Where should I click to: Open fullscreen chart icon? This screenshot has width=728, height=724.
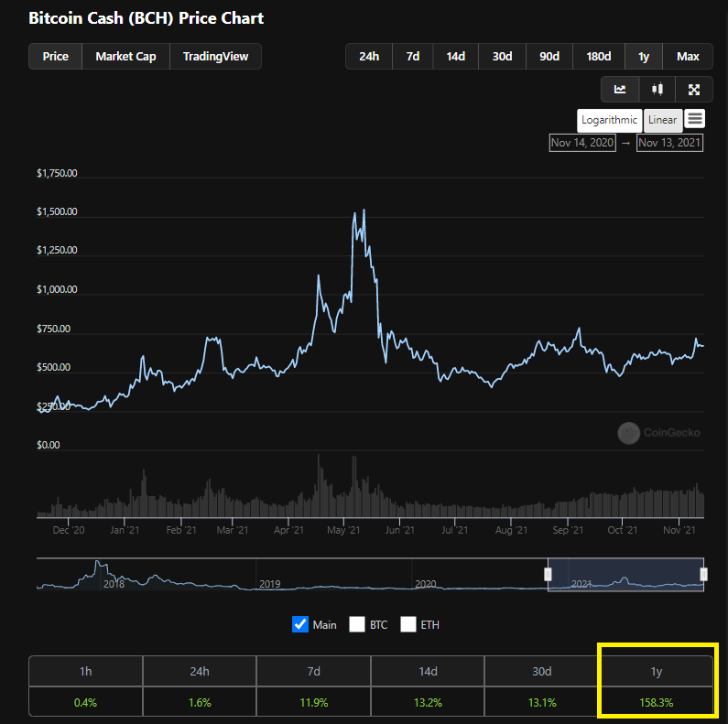point(693,89)
